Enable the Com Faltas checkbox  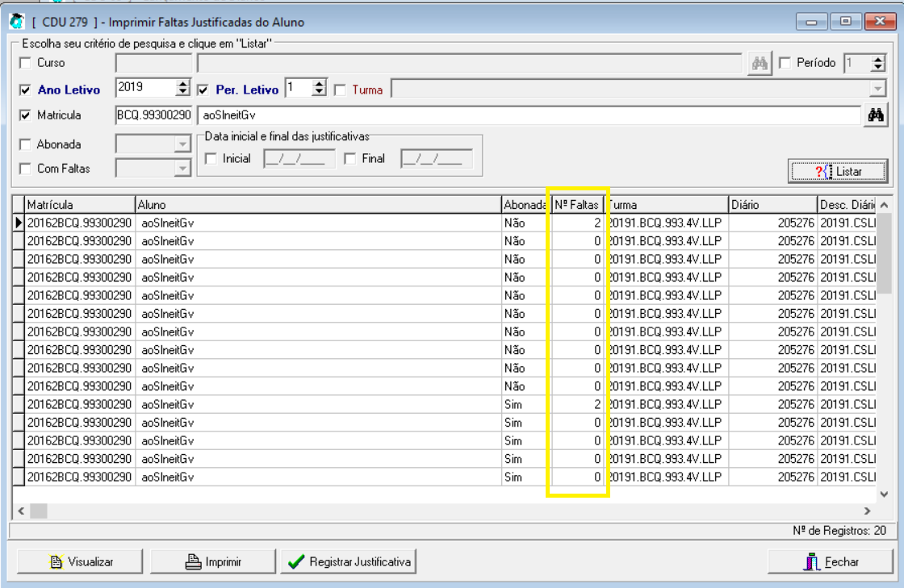click(26, 169)
